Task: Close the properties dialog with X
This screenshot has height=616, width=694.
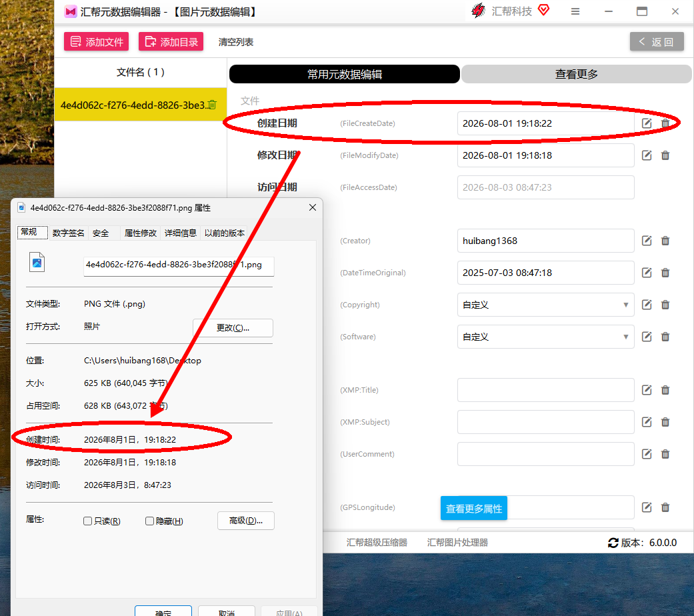Action: tap(313, 207)
